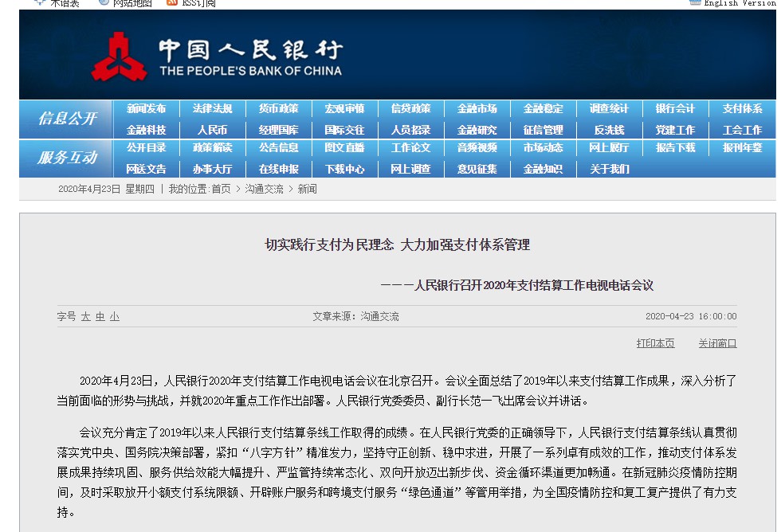Select 调查统计 in navigation

pos(609,108)
